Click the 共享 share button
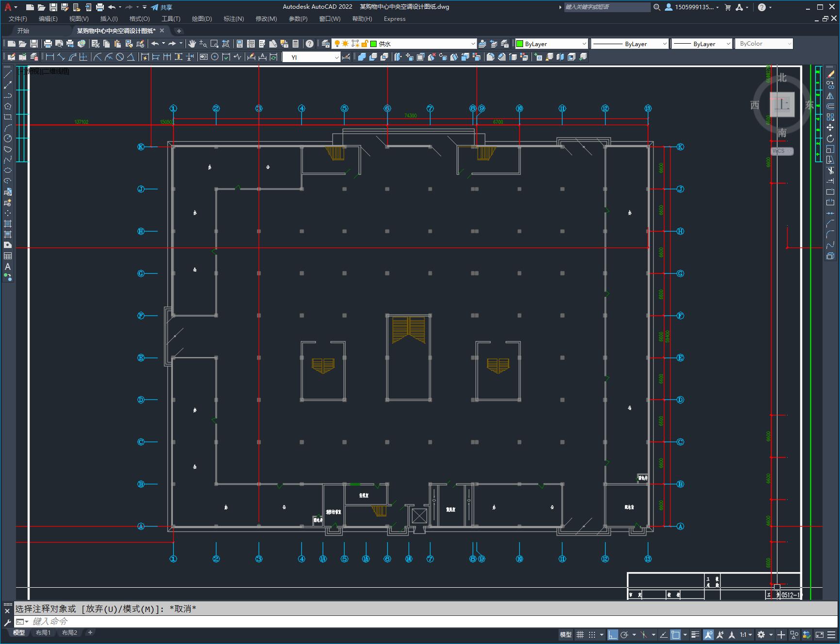The width and height of the screenshot is (840, 644). (162, 7)
